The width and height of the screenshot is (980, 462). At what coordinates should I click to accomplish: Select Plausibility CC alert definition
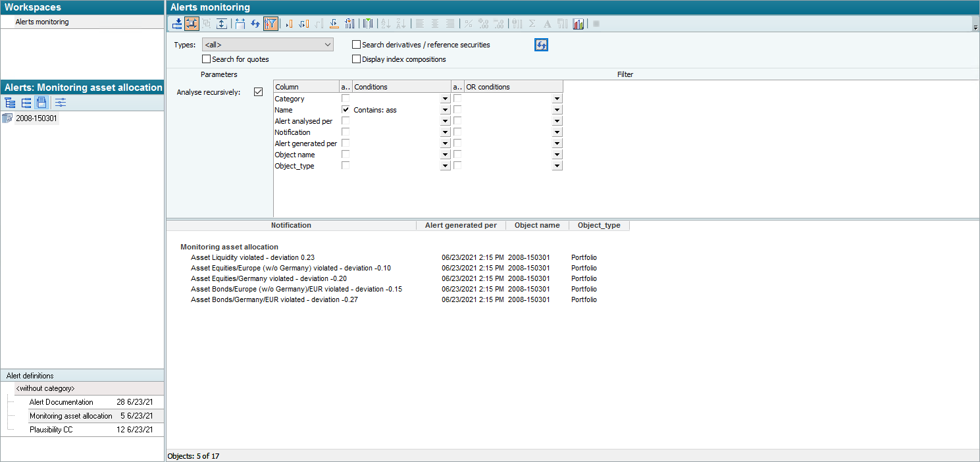tap(51, 430)
